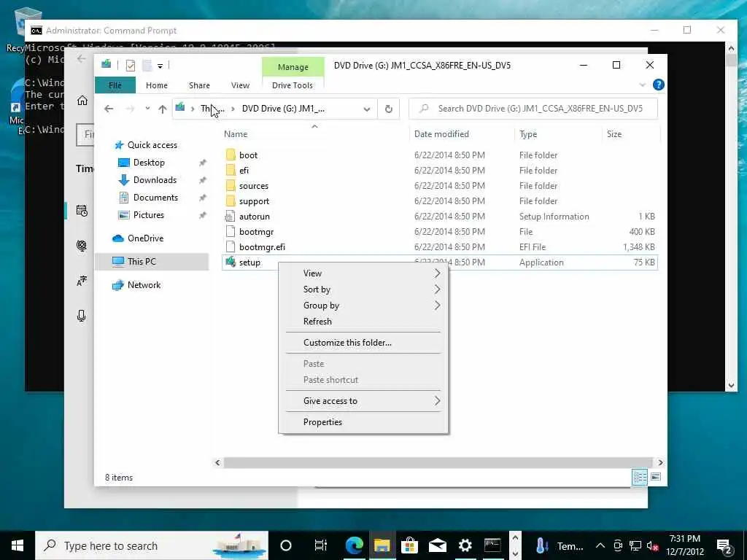Image resolution: width=747 pixels, height=560 pixels.
Task: Open the Customize Quick Access Toolbar dropdown
Action: click(160, 66)
